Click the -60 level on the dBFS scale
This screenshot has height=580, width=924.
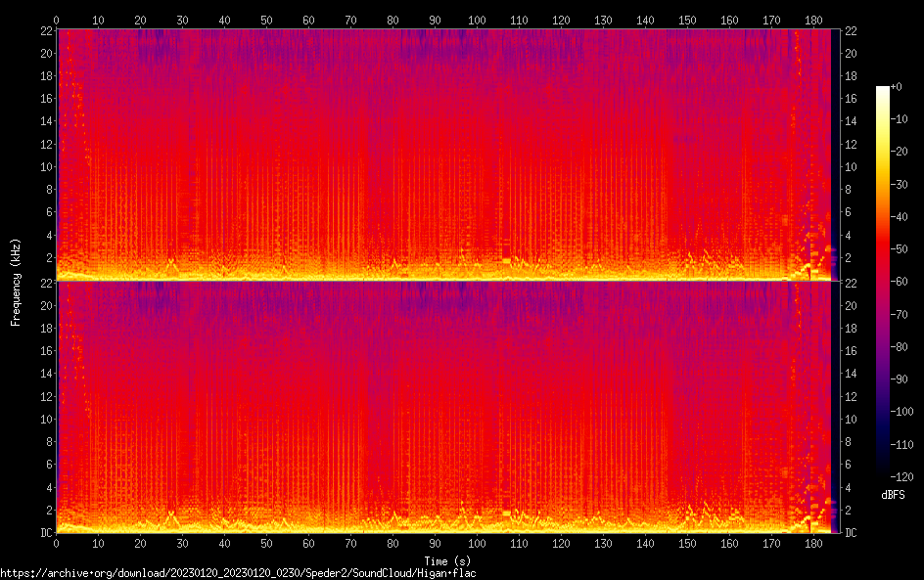pos(898,282)
